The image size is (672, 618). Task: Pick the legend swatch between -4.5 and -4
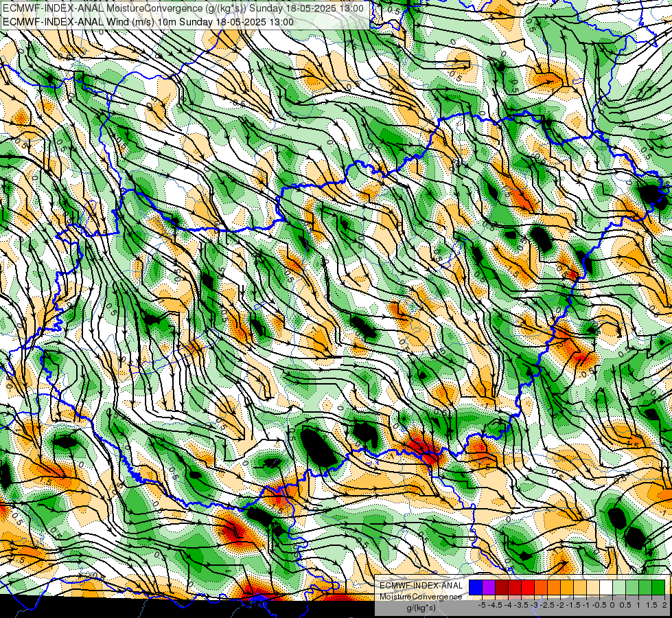(x=502, y=588)
